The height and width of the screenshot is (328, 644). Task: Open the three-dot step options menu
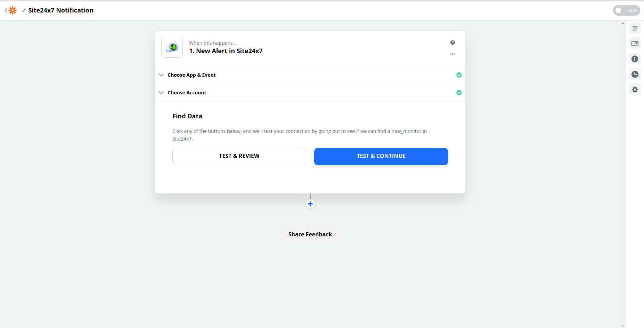(x=453, y=54)
